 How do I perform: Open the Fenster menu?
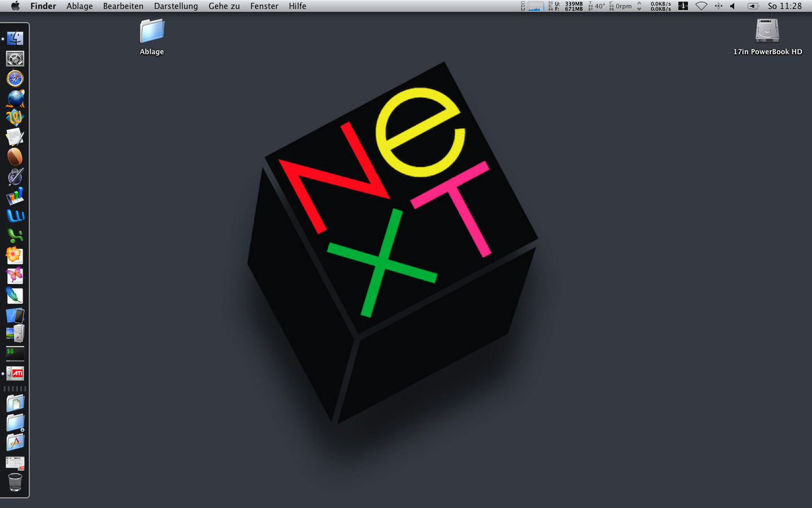click(x=264, y=6)
